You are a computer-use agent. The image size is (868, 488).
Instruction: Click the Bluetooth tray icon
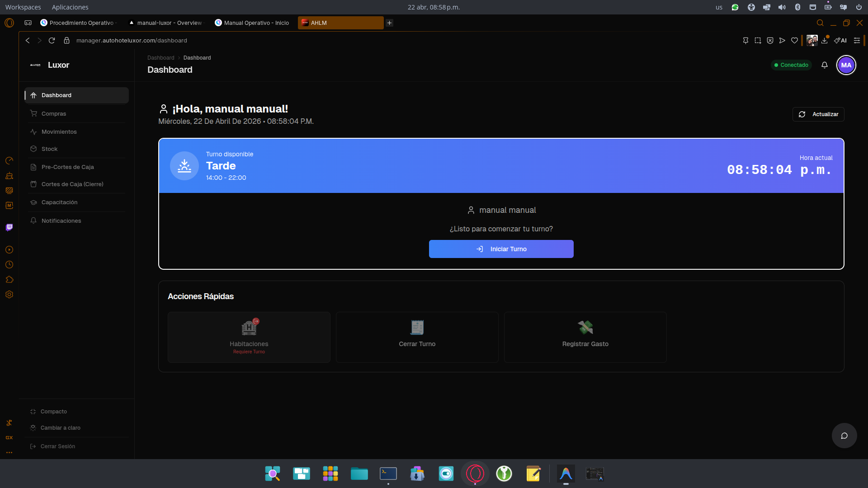[x=797, y=7]
